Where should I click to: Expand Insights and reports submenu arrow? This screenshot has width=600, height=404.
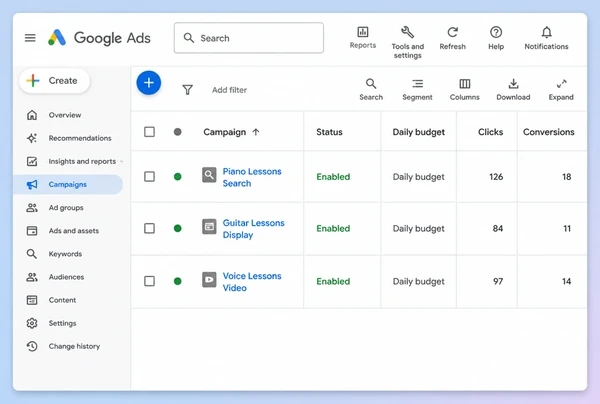point(122,161)
